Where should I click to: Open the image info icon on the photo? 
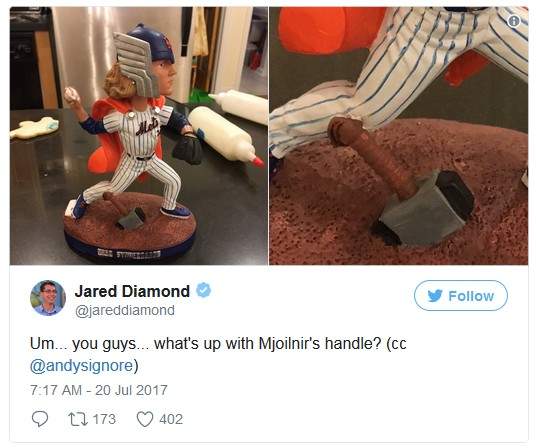(x=514, y=22)
